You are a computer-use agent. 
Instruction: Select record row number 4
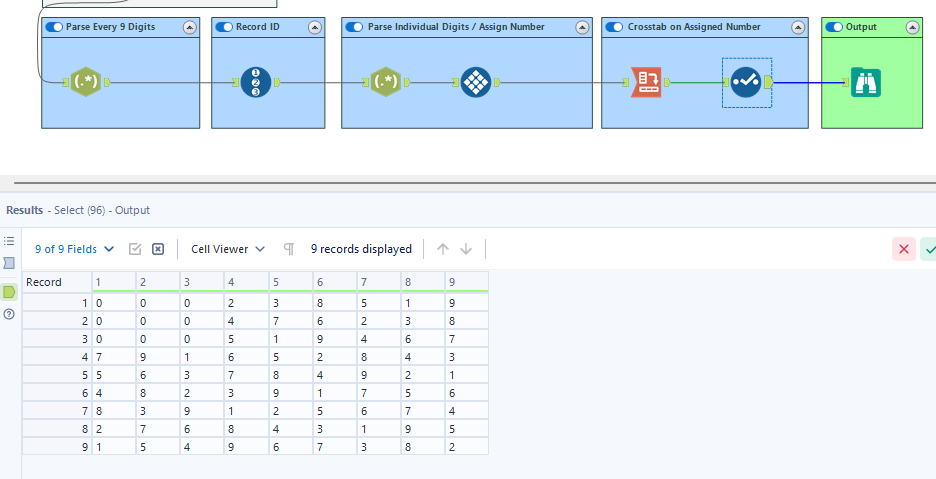coord(57,357)
